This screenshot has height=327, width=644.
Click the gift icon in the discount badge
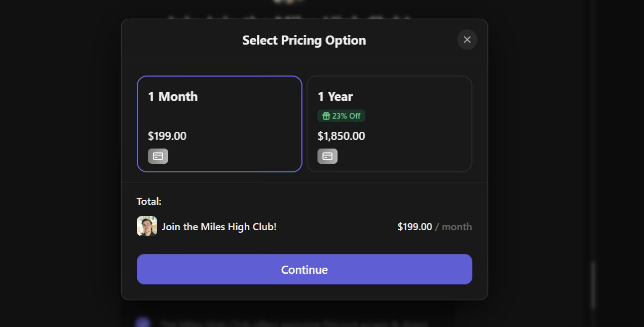[326, 116]
